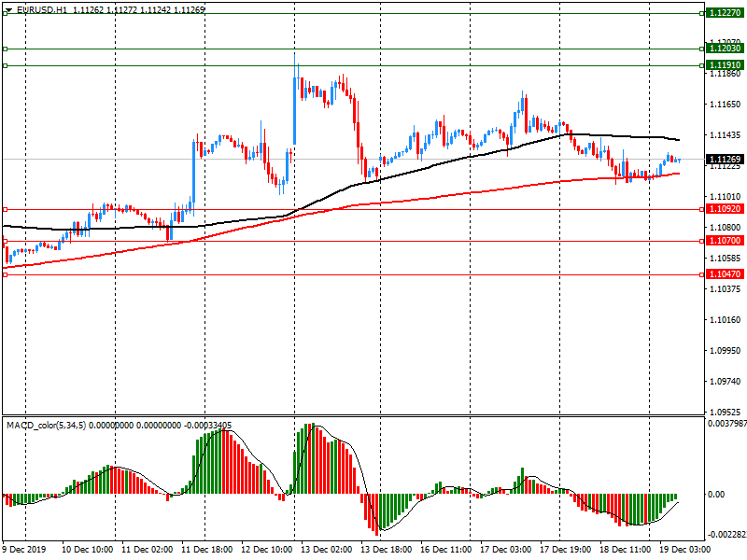
Task: Select the 1.11910 green price label
Action: (726, 65)
